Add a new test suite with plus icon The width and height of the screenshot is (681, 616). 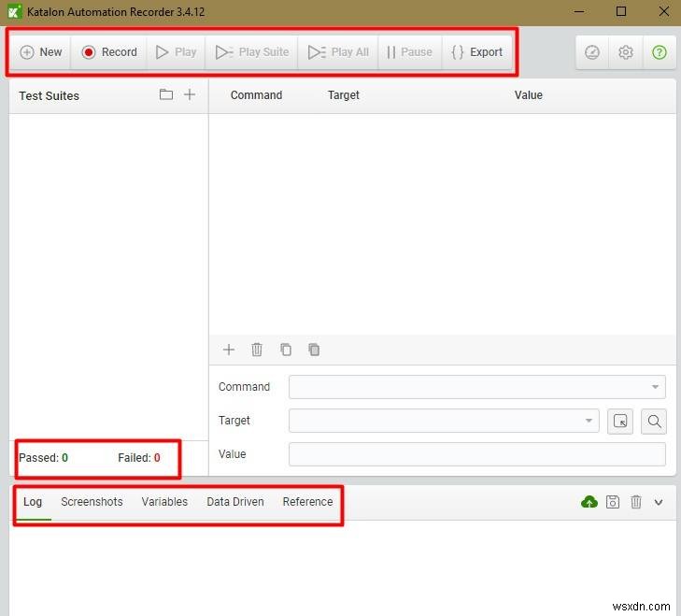click(190, 94)
